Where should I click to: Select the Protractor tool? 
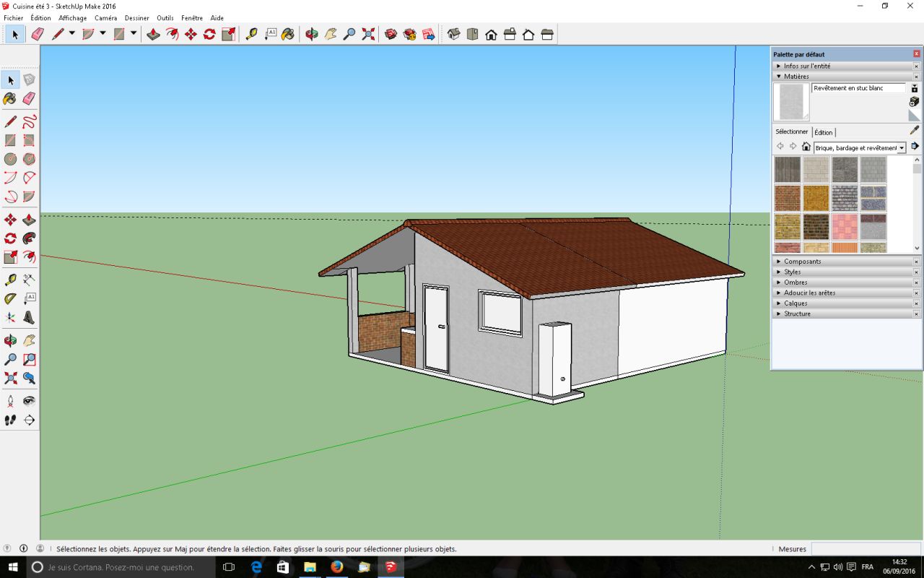click(10, 298)
